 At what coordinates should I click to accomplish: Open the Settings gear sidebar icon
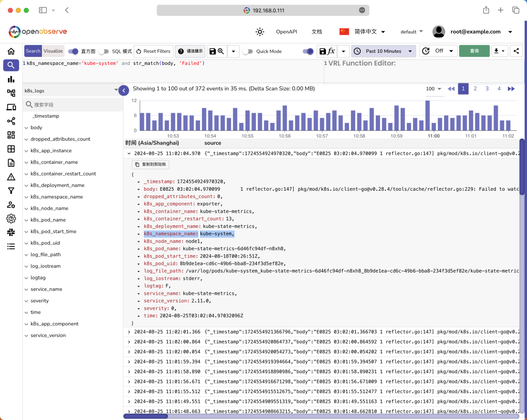11,219
